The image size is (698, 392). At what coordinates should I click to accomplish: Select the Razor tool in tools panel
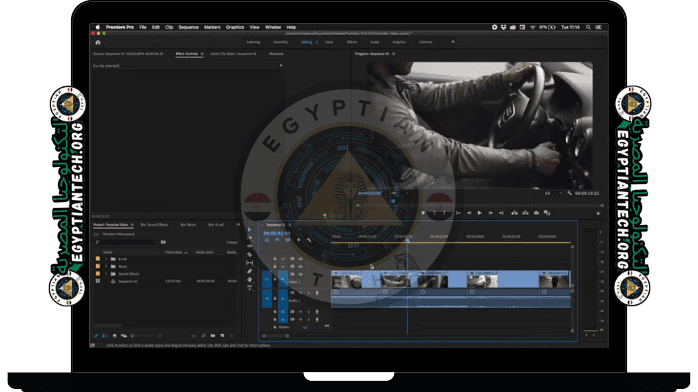click(x=250, y=255)
